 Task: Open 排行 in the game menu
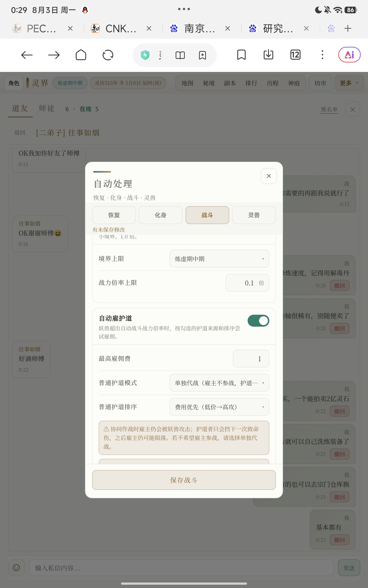click(x=251, y=83)
